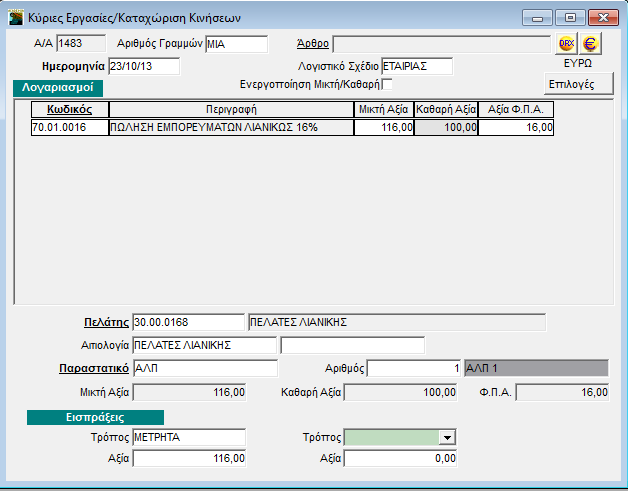Select the Αξία Φ.Π.Α. grid cell 16,00
The width and height of the screenshot is (628, 491).
click(516, 127)
